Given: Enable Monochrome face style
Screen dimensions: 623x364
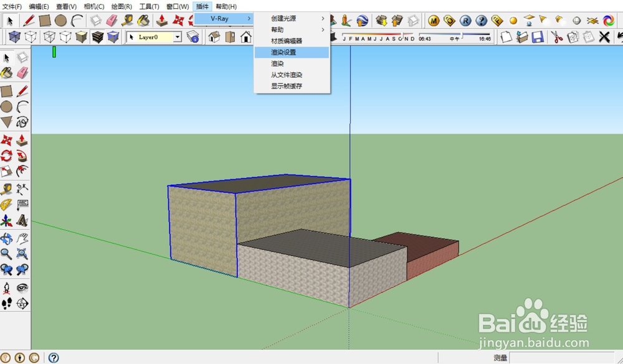Looking at the screenshot, I should 113,37.
